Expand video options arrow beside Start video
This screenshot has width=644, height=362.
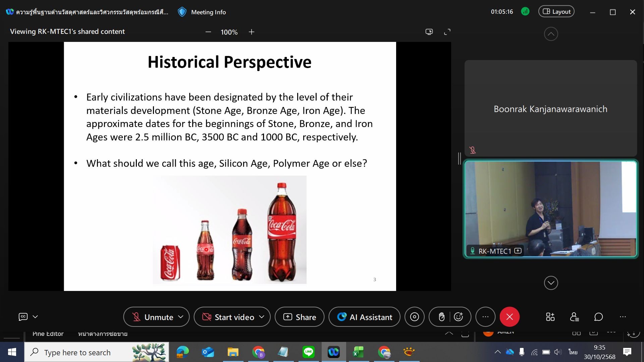click(262, 317)
